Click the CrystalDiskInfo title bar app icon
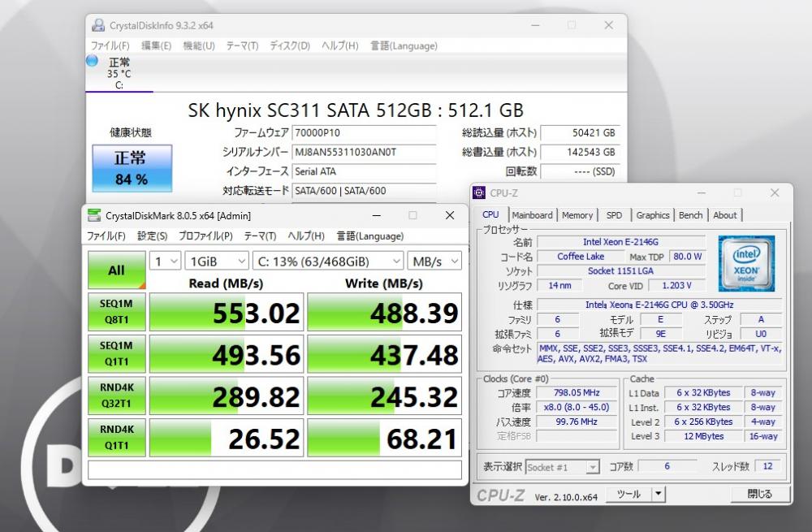 click(98, 25)
